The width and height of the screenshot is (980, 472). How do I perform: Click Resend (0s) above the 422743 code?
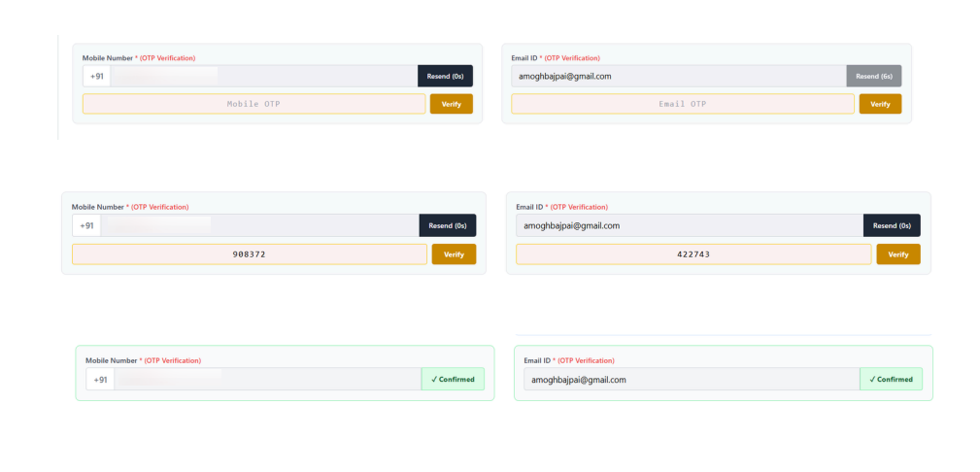coord(892,225)
